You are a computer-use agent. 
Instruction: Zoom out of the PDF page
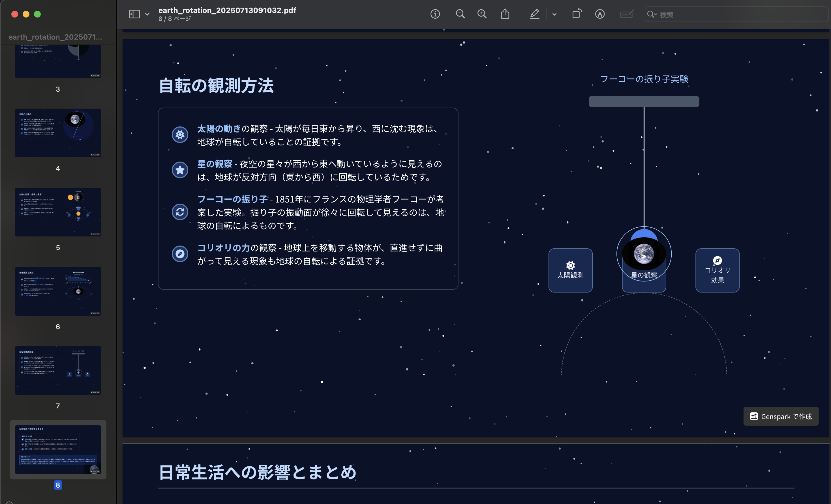(x=460, y=14)
